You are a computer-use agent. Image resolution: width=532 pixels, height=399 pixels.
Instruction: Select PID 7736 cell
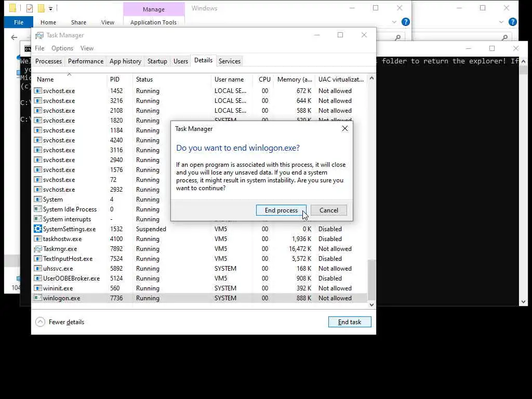click(116, 298)
